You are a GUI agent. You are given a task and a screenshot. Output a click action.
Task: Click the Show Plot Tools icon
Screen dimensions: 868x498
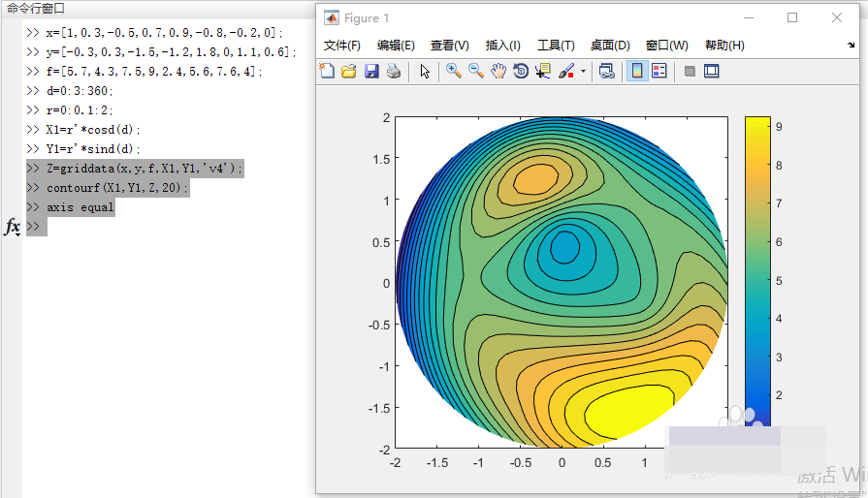711,71
